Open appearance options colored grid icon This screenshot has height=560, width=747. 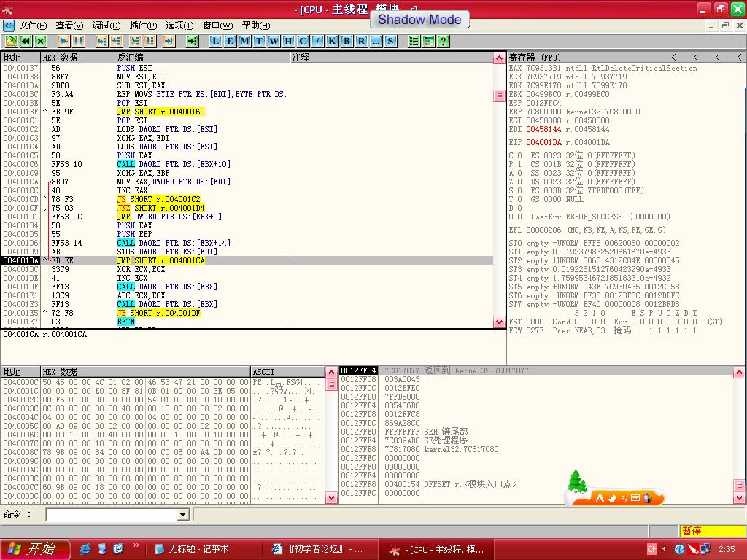(x=429, y=41)
